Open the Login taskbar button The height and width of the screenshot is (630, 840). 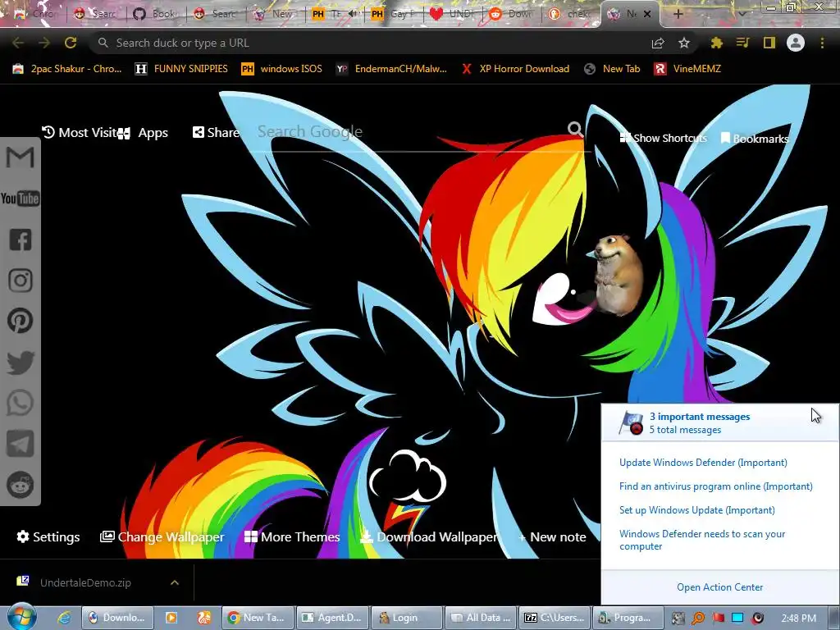pyautogui.click(x=407, y=618)
